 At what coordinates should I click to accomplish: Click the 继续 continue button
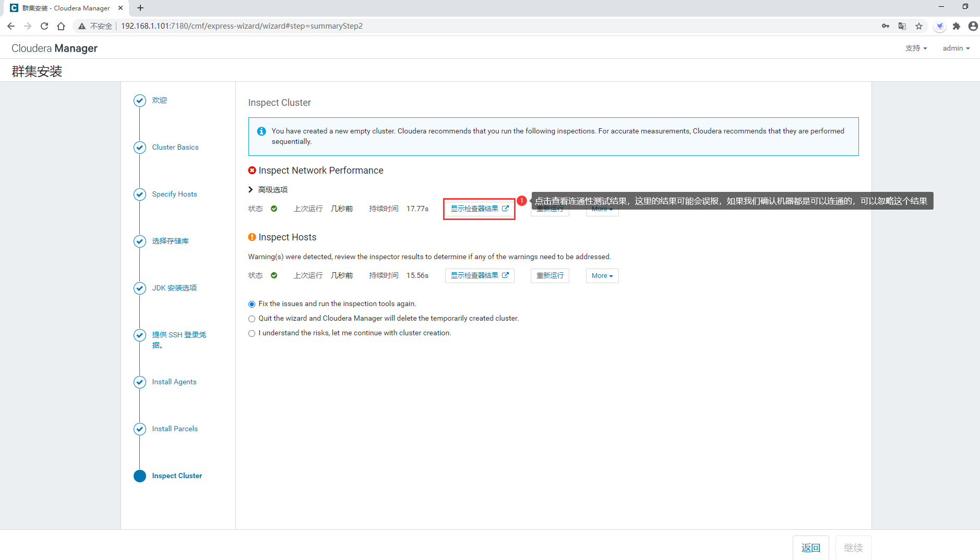coord(854,547)
